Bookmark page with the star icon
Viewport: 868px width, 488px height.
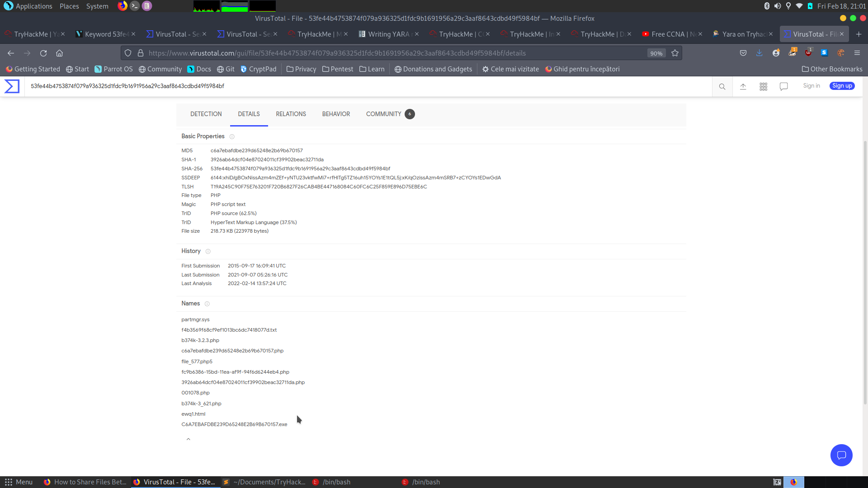[675, 53]
